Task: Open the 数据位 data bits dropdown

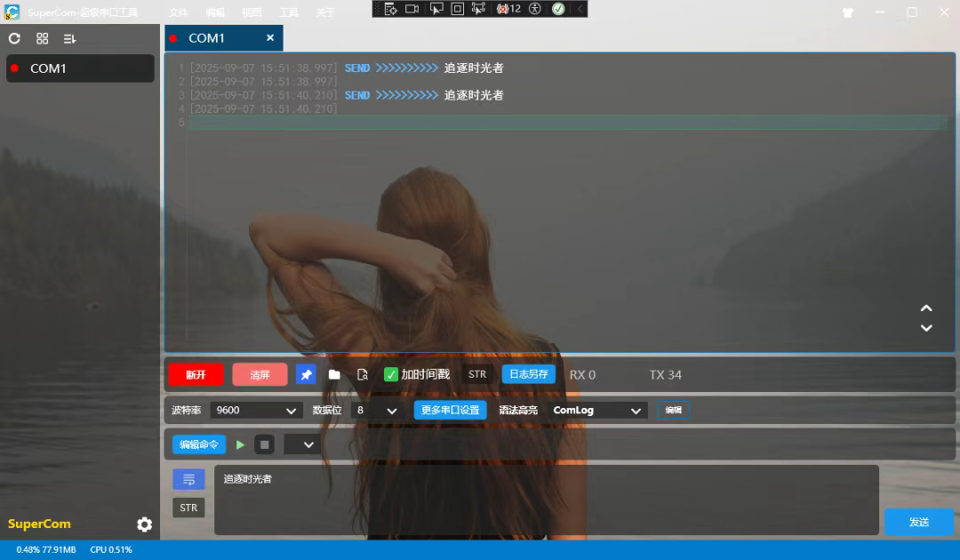Action: [376, 411]
